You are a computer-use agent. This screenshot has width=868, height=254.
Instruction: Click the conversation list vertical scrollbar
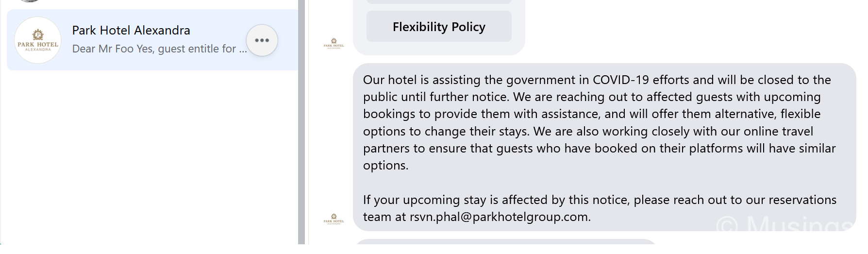(x=301, y=122)
